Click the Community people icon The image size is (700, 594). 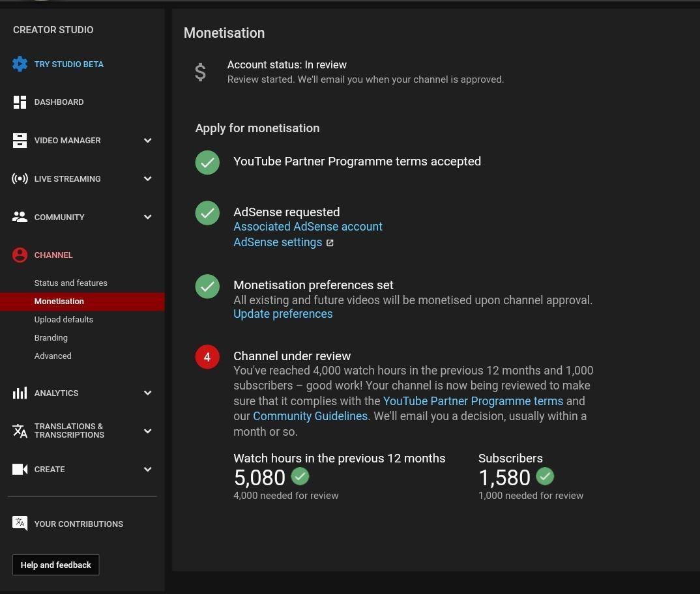pos(20,217)
